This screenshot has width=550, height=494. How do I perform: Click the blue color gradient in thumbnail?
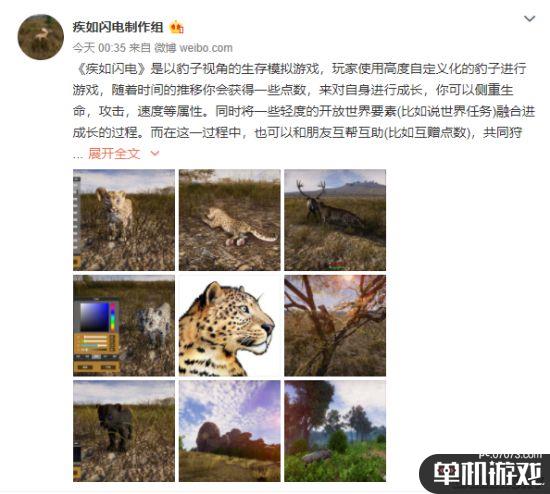point(95,317)
